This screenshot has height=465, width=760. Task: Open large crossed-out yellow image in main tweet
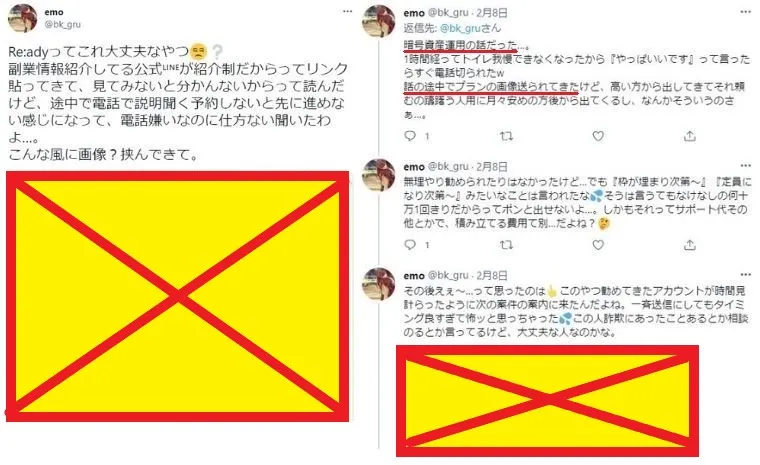click(x=177, y=296)
